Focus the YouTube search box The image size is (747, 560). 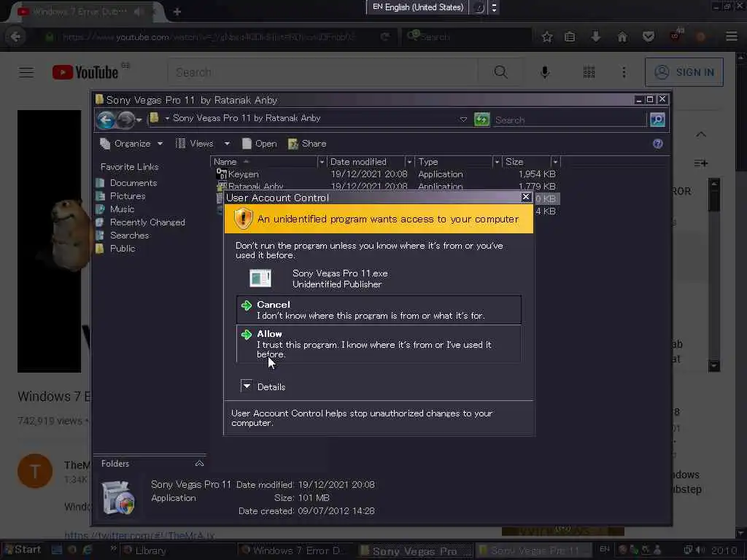(x=322, y=72)
